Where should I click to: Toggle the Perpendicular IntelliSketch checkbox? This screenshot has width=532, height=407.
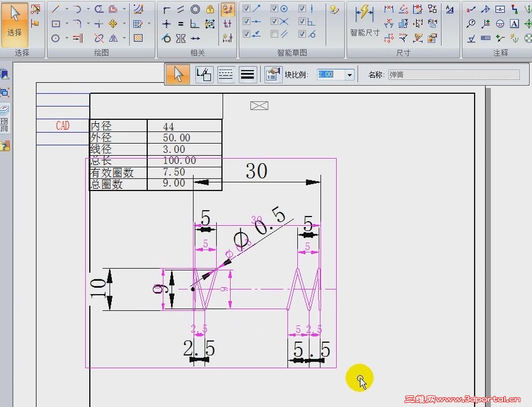tap(302, 21)
